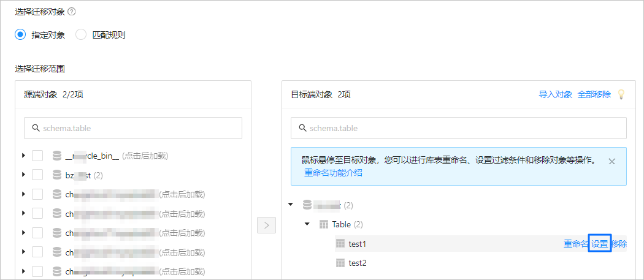
Task: Expand the __recycle_bin__ database node
Action: tap(23, 156)
